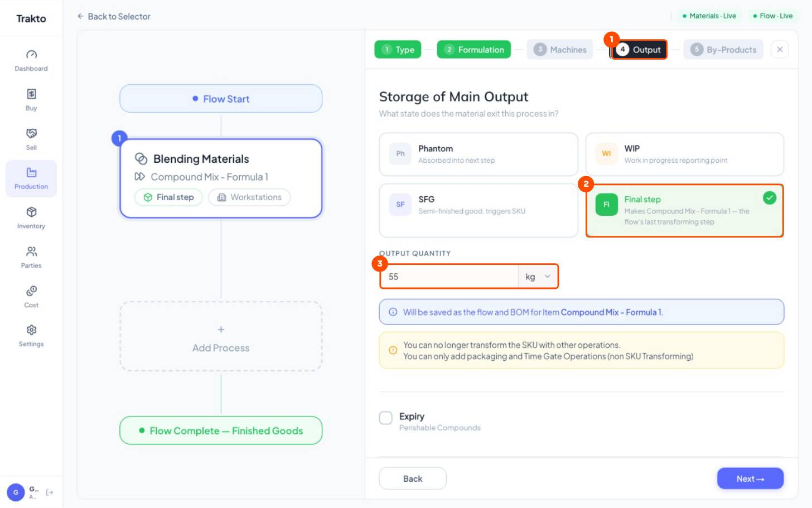Close the wizard panel with X
This screenshot has height=508, width=812.
click(780, 50)
